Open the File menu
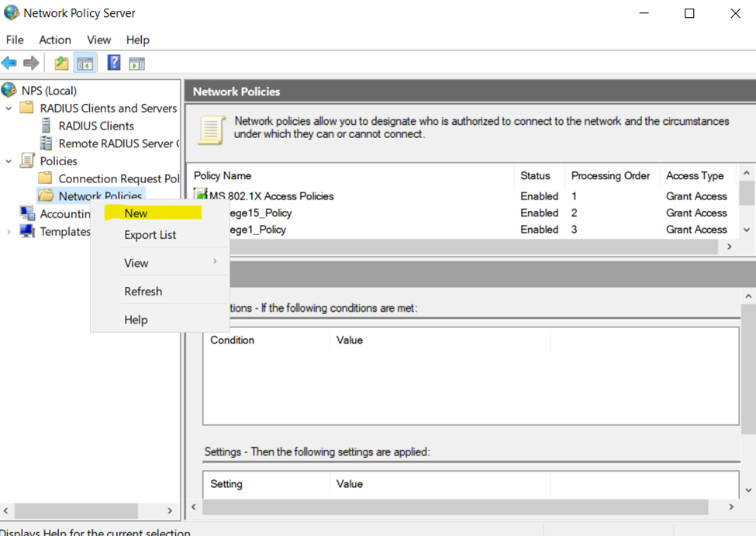756x536 pixels. [15, 40]
